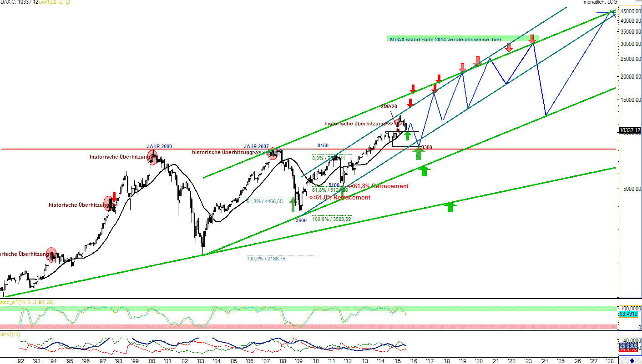This screenshot has width=642, height=364.
Task: Select the 20000,00 price axis label
Action: (630, 77)
